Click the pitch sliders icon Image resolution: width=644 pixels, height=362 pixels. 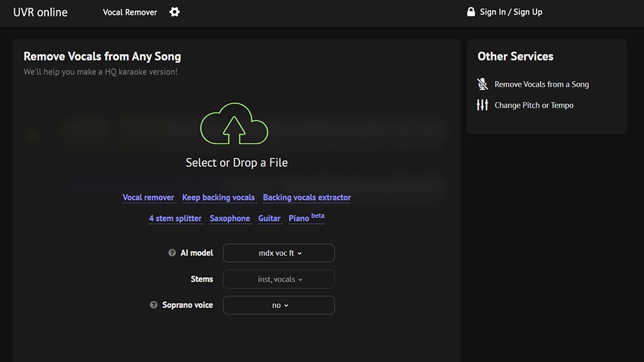pyautogui.click(x=482, y=105)
